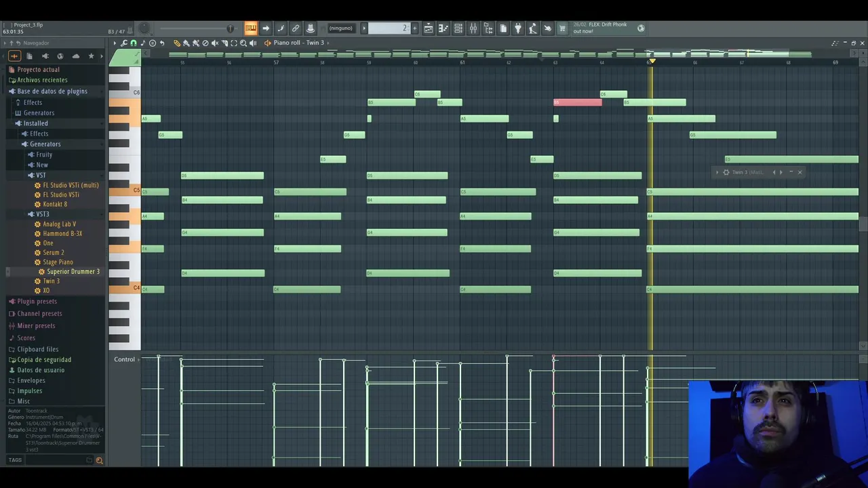This screenshot has height=488, width=868.
Task: Click the globe icon beside news panel
Action: [x=640, y=28]
